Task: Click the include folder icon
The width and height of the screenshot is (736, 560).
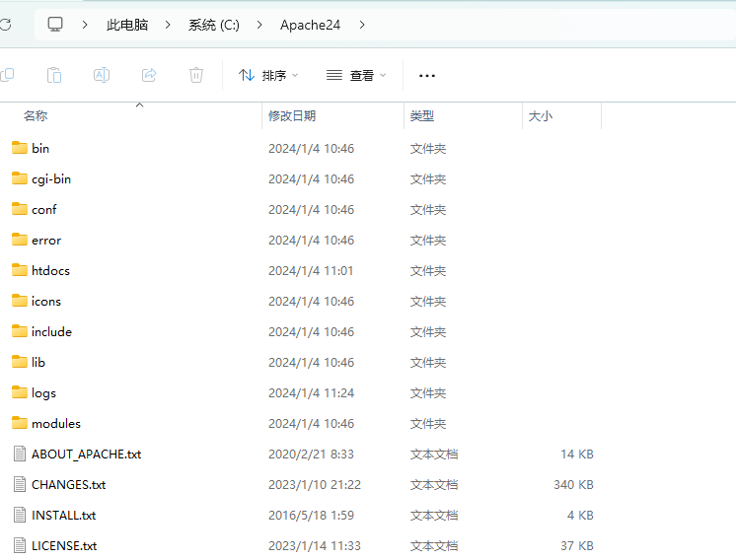Action: click(x=20, y=331)
